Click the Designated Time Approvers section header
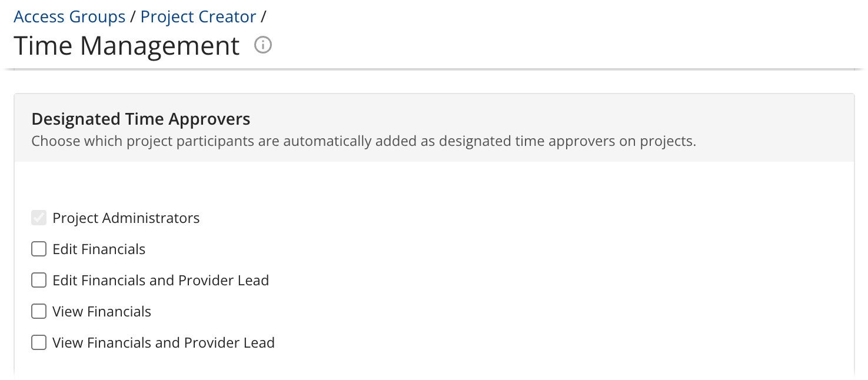Screen dimensions: 868x380 141,119
